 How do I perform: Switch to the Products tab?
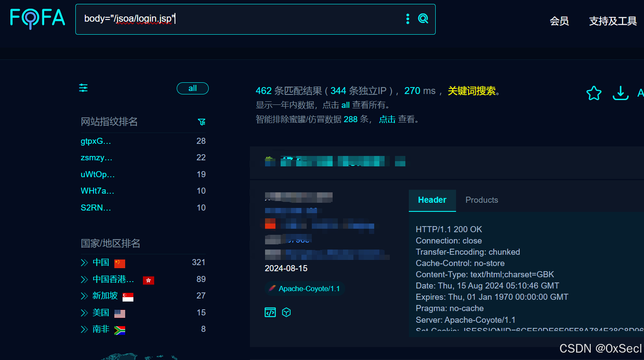(x=482, y=200)
